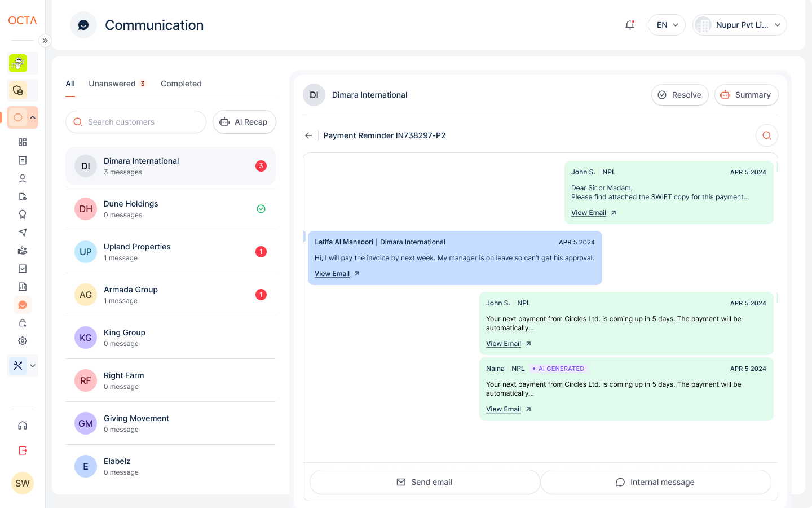Click the Internal message button
812x508 pixels.
[x=656, y=482]
